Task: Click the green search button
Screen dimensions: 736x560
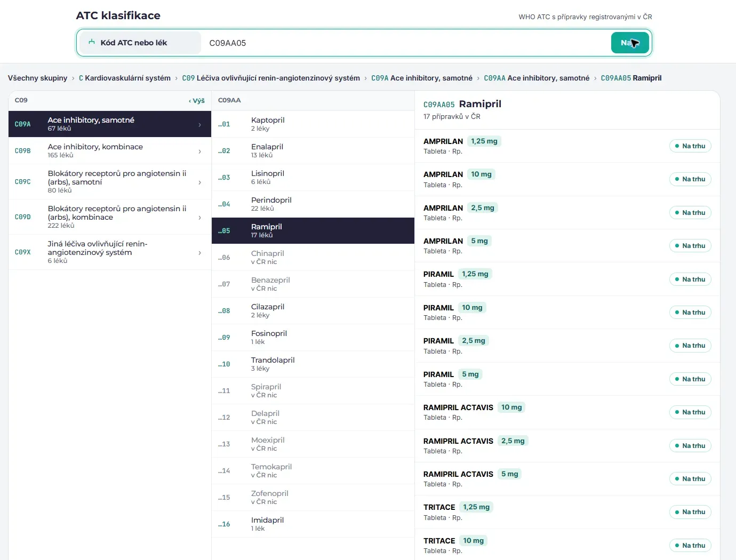Action: tap(630, 43)
